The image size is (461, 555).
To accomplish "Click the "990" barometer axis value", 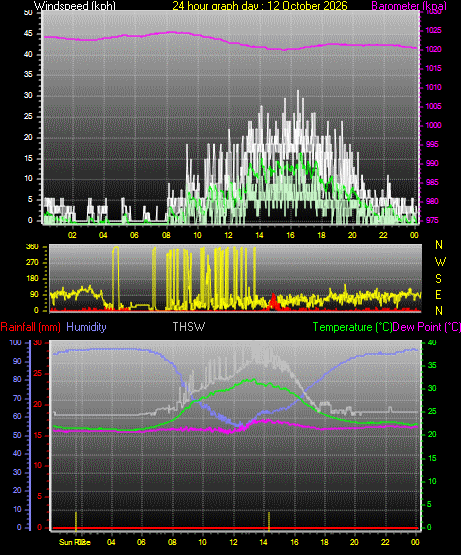I will pos(432,163).
